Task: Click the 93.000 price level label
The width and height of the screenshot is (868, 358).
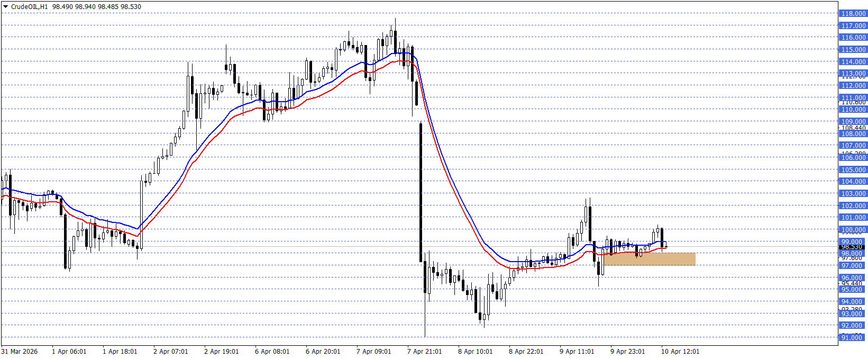Action: (x=853, y=314)
